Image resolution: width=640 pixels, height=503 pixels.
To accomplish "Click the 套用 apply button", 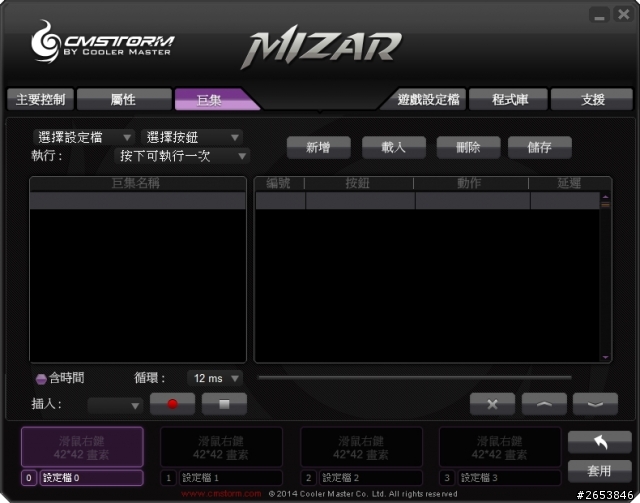I will 600,471.
